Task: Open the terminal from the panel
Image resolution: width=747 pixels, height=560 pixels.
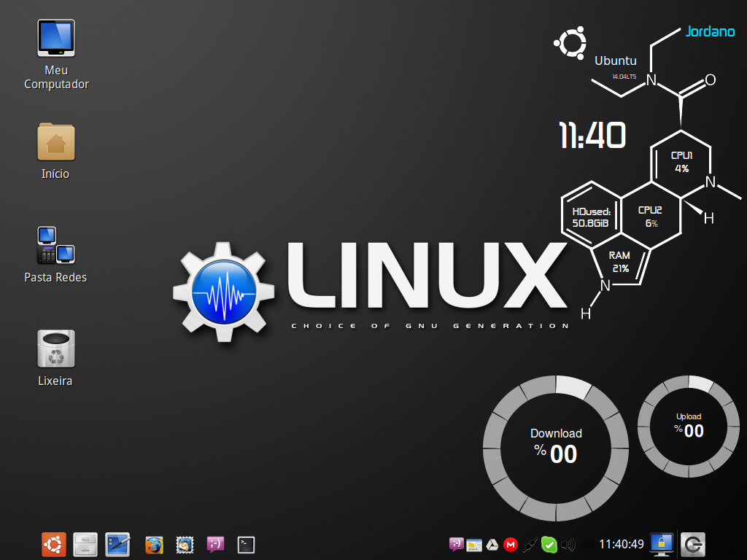Action: [246, 545]
